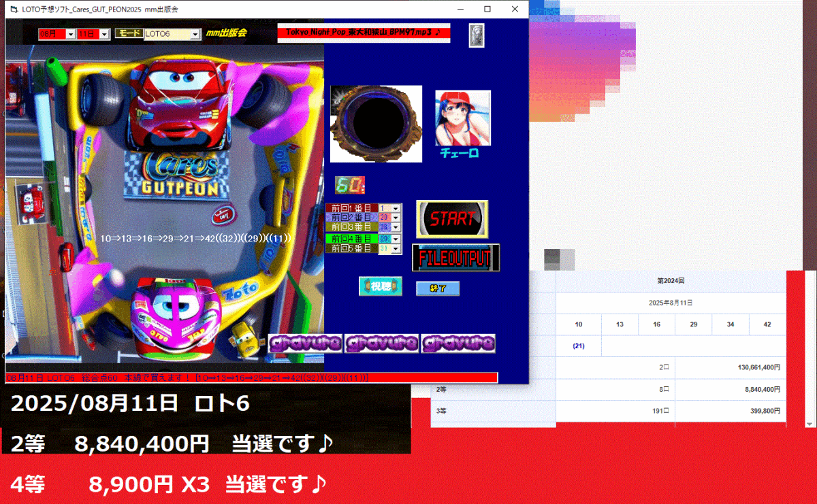Click the red status bar at window bottom
The width and height of the screenshot is (817, 504).
point(252,377)
